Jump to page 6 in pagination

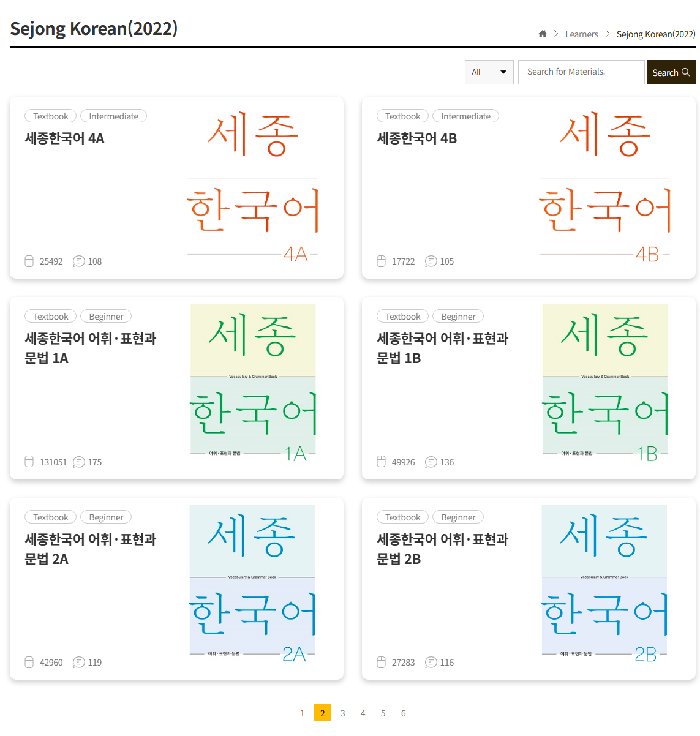[x=404, y=713]
